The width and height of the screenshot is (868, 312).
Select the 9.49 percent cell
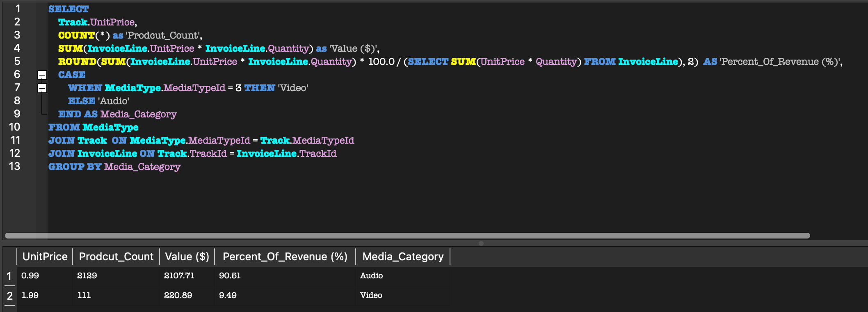pyautogui.click(x=285, y=296)
